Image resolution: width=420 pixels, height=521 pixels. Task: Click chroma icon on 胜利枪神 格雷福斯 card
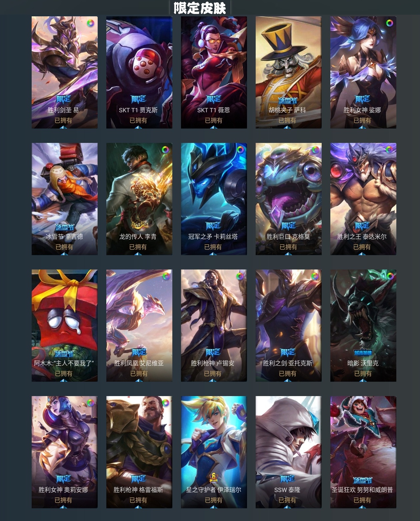[x=165, y=403]
